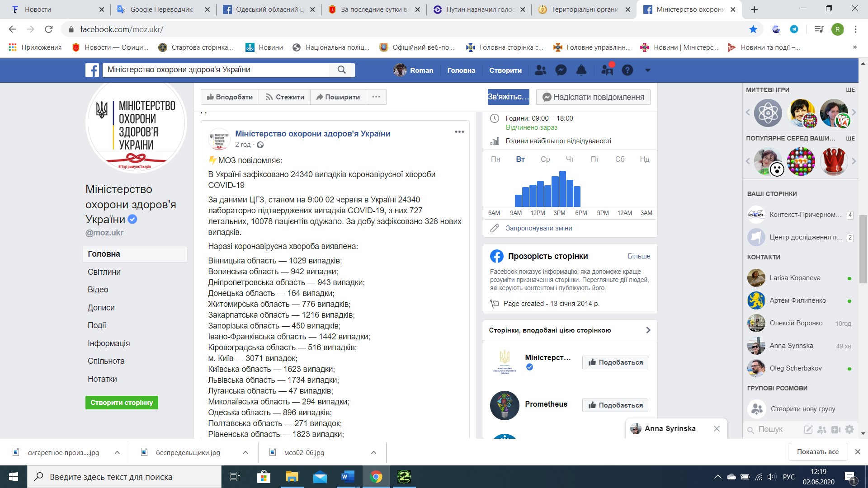Open dropdown arrow for моз02-06.jpg download
The width and height of the screenshot is (868, 488).
tap(373, 452)
